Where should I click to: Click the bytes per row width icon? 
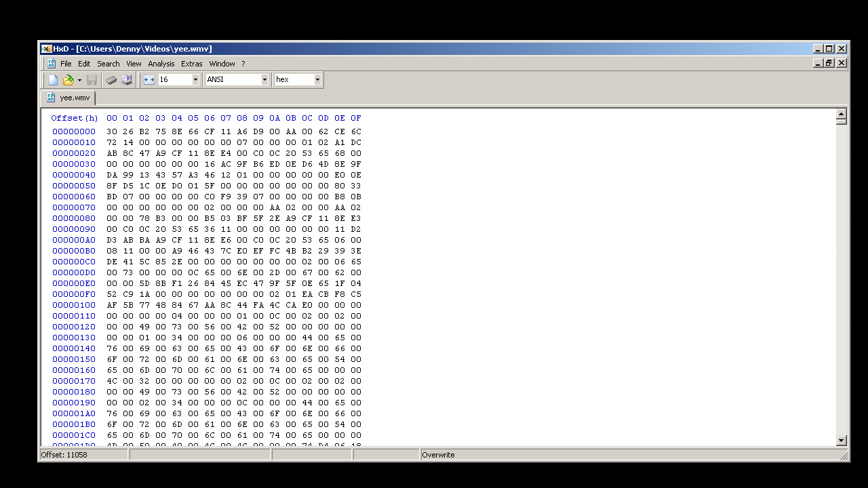click(x=149, y=80)
